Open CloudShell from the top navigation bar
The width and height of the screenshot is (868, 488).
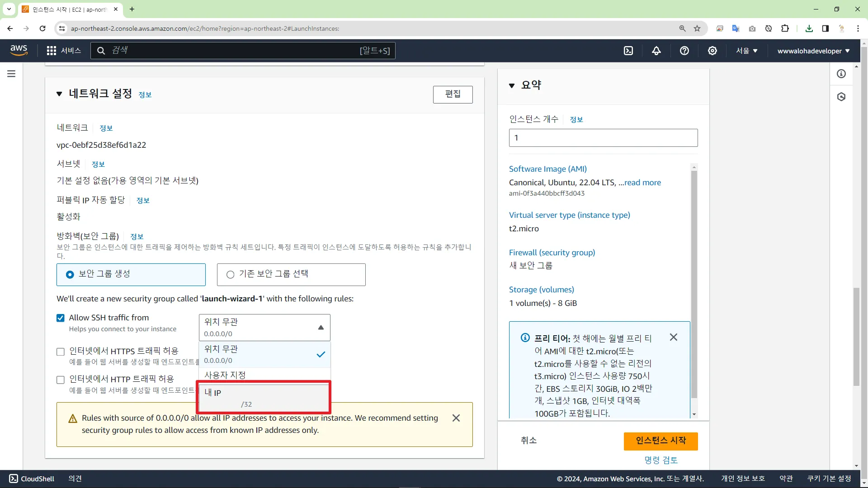pos(628,51)
